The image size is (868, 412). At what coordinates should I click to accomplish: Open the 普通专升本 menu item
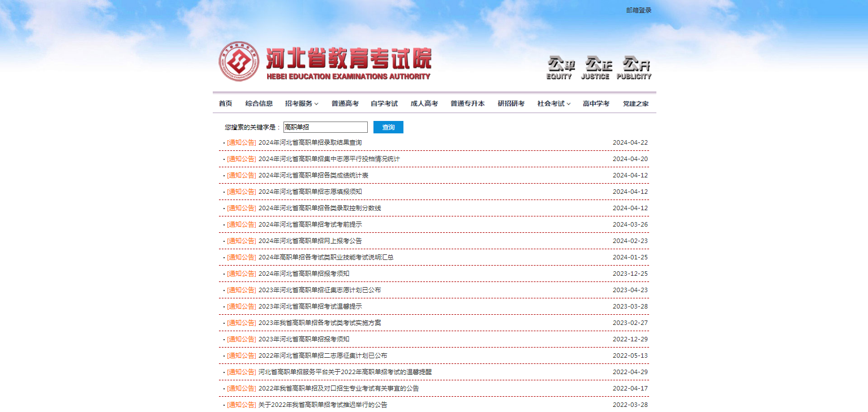pyautogui.click(x=467, y=103)
